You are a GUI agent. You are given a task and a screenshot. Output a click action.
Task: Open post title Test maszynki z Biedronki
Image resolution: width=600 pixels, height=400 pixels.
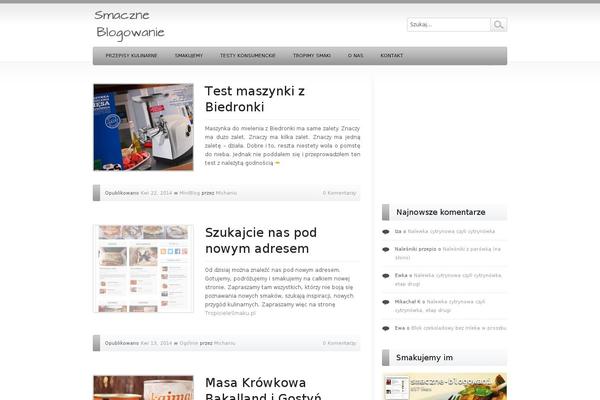point(255,99)
